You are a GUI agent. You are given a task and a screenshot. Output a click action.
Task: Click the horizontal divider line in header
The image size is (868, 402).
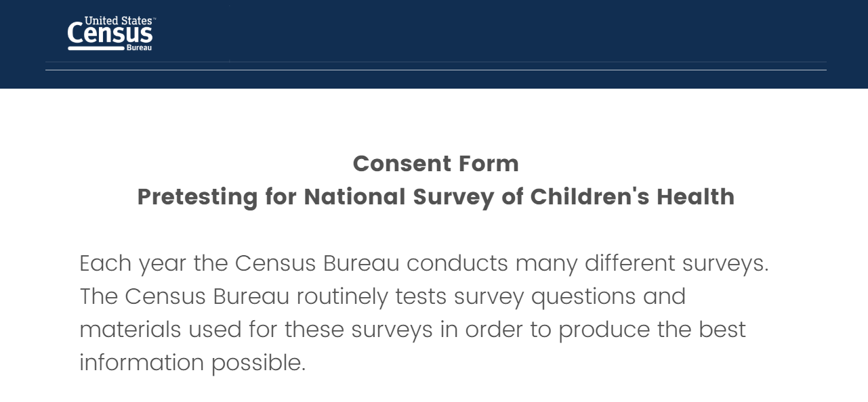click(436, 70)
